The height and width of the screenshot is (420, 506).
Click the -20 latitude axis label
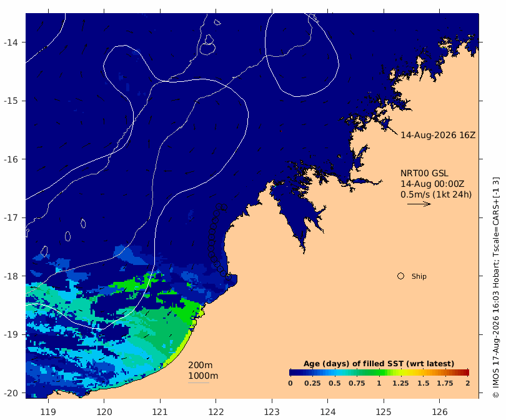(11, 393)
